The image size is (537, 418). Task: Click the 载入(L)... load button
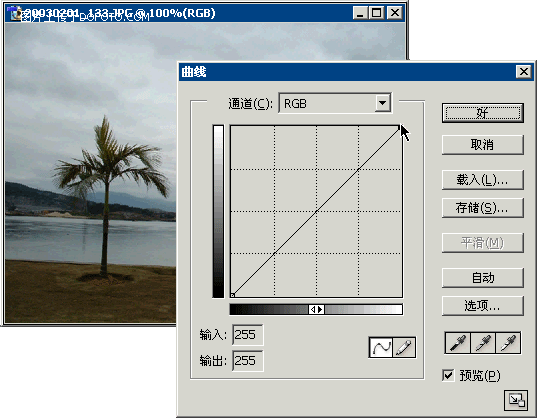click(483, 180)
